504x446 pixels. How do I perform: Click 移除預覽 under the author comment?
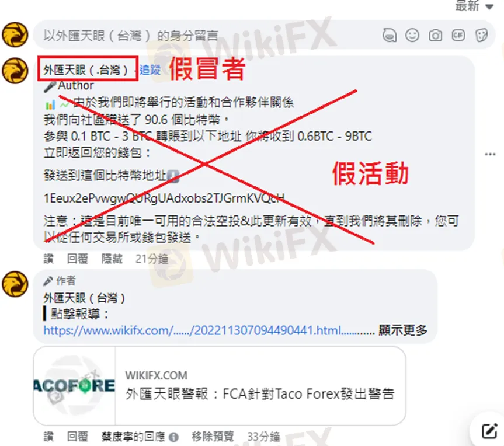point(213,436)
